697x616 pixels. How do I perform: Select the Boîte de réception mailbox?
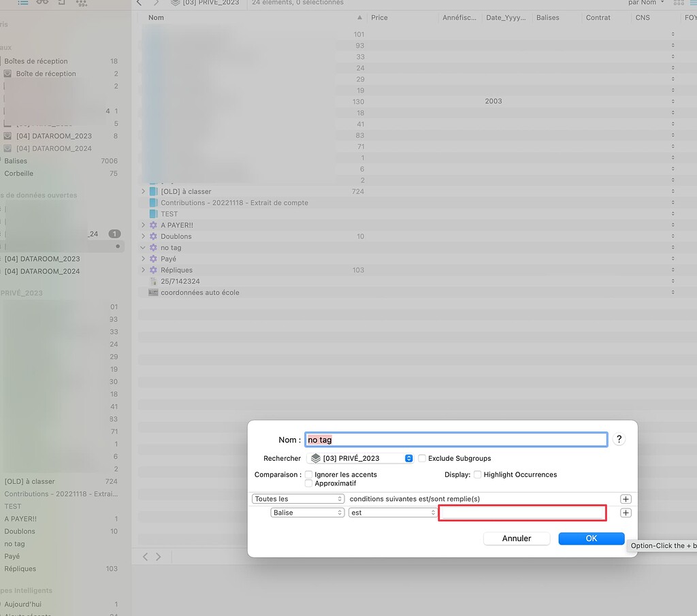pyautogui.click(x=44, y=74)
